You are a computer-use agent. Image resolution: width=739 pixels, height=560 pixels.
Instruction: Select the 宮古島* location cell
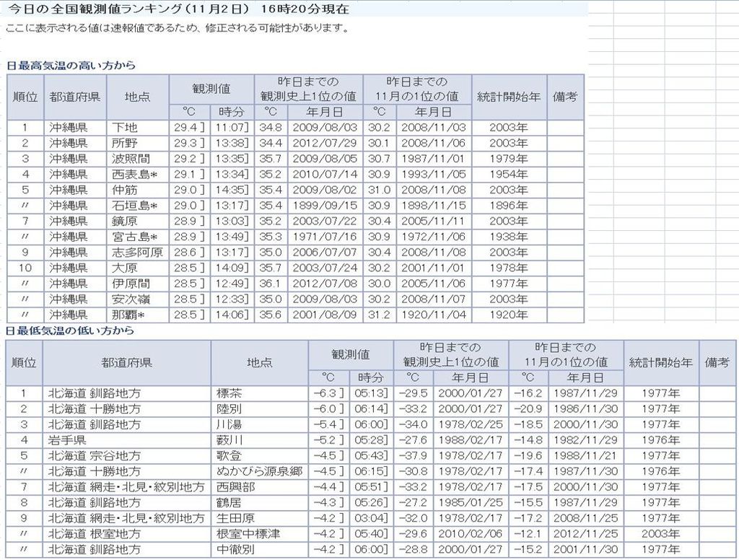(138, 236)
